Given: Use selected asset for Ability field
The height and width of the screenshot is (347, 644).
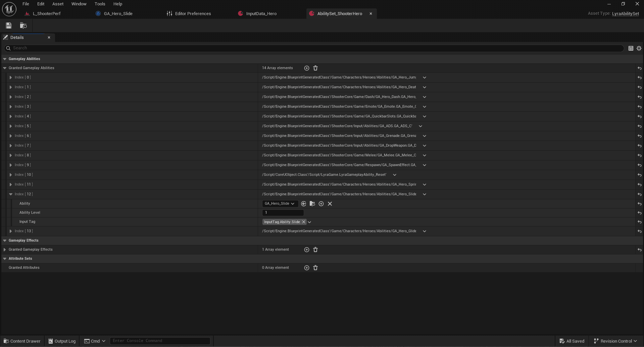Looking at the screenshot, I should (304, 204).
